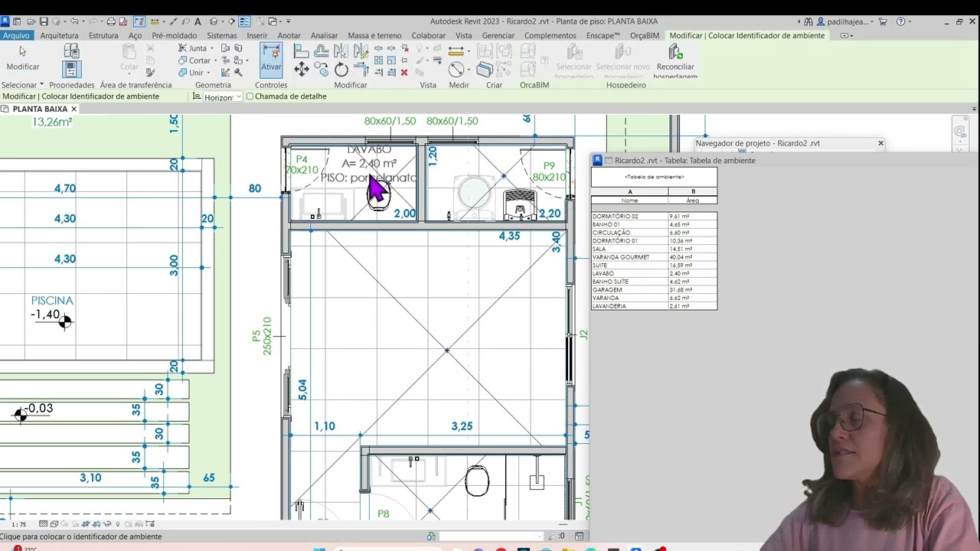Image resolution: width=980 pixels, height=551 pixels.
Task: Open the Arquivo menu
Action: coord(15,35)
